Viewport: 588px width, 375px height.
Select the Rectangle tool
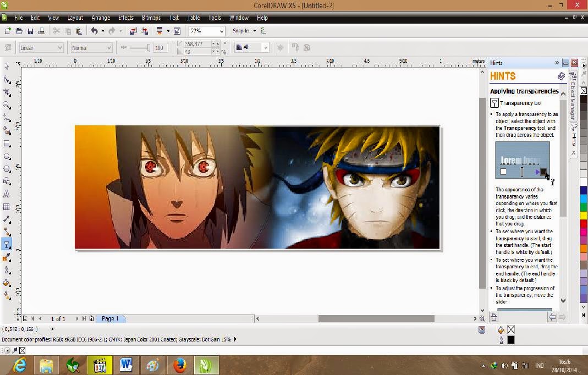[7, 144]
